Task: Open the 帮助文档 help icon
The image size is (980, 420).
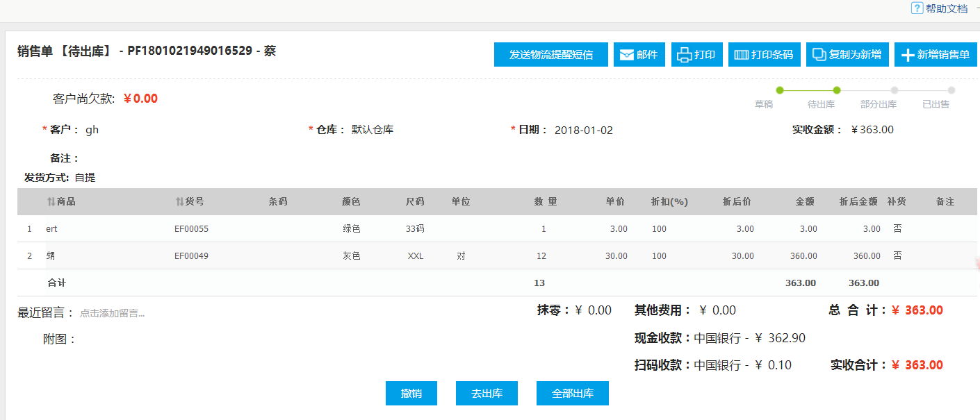Action: click(x=917, y=8)
